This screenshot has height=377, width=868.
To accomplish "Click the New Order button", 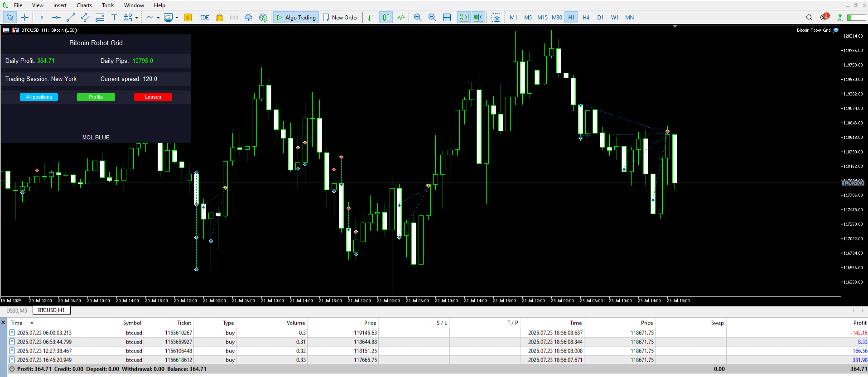I will 340,18.
